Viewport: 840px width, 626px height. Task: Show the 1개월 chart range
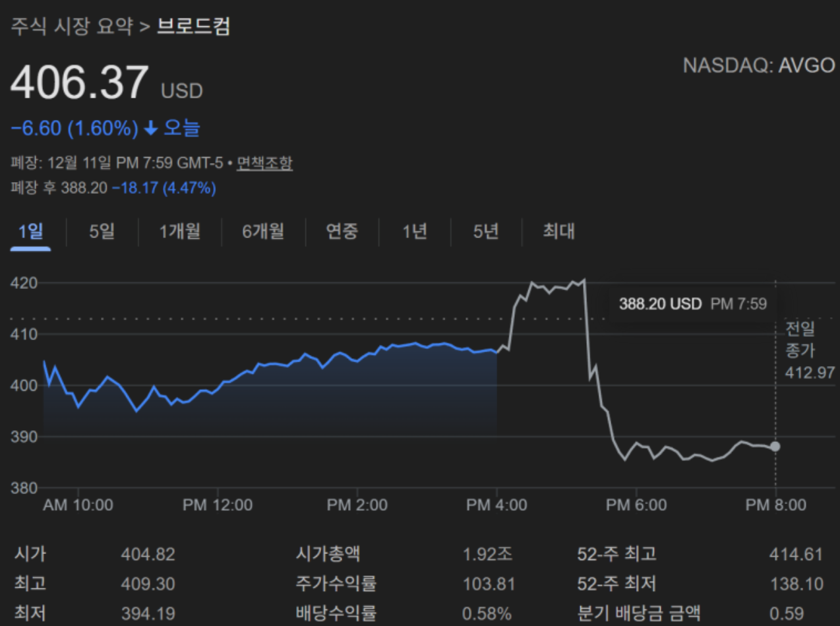[x=180, y=232]
